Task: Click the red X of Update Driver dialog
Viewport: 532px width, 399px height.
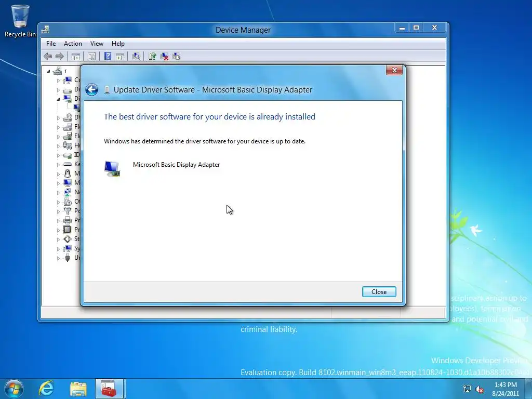Action: (394, 70)
